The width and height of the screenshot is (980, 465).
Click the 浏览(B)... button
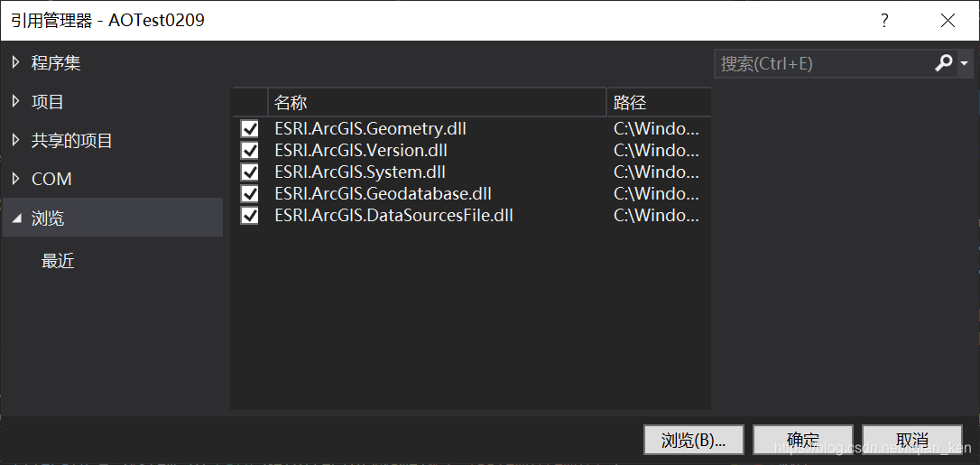click(694, 440)
